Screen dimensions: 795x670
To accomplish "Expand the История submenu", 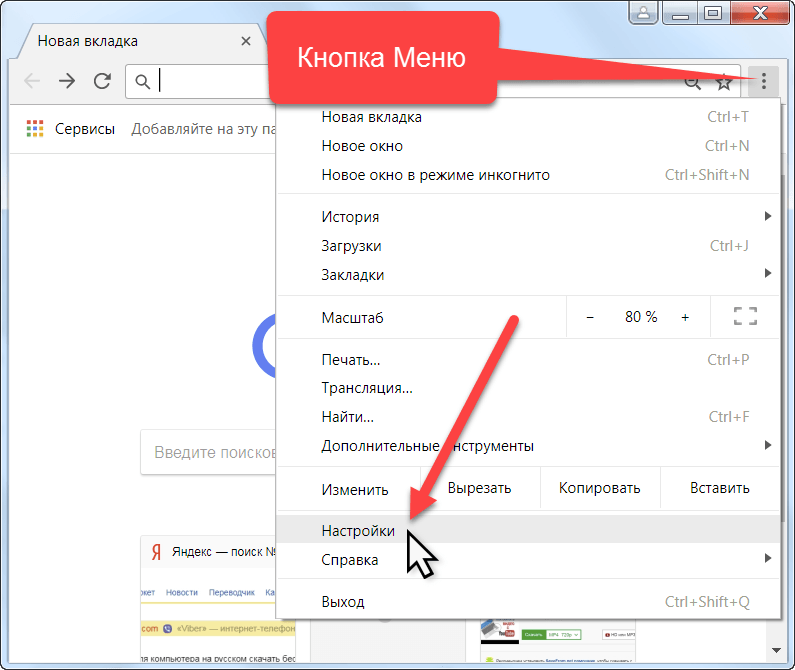I will click(527, 217).
